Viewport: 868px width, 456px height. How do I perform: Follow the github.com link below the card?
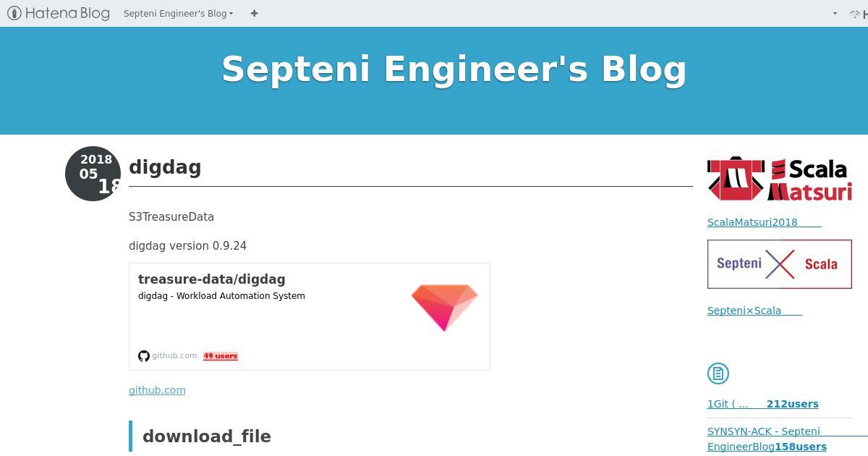pos(157,390)
